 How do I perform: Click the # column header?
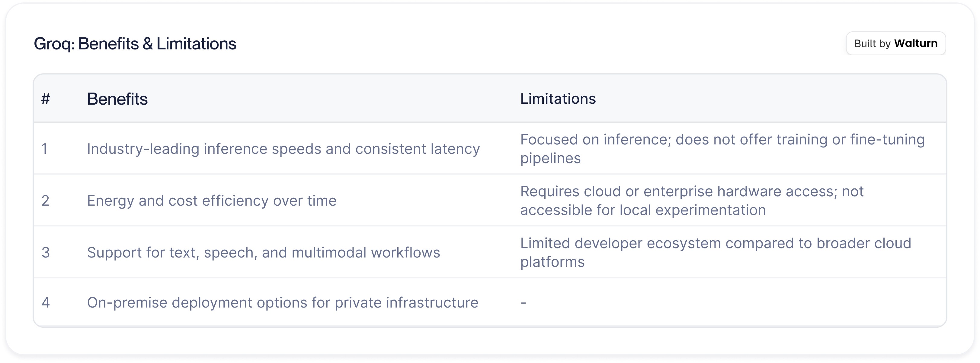[46, 99]
